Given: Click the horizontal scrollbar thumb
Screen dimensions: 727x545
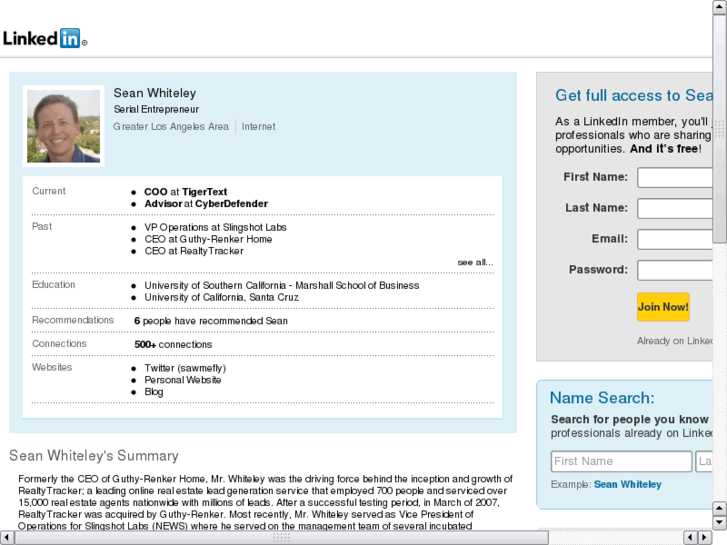Looking at the screenshot, I should click(x=281, y=538).
